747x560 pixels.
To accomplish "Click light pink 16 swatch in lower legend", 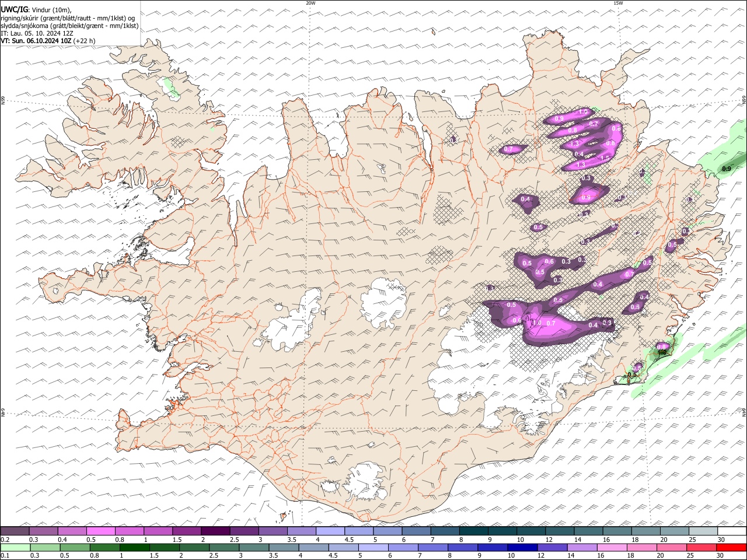I will click(x=612, y=547).
